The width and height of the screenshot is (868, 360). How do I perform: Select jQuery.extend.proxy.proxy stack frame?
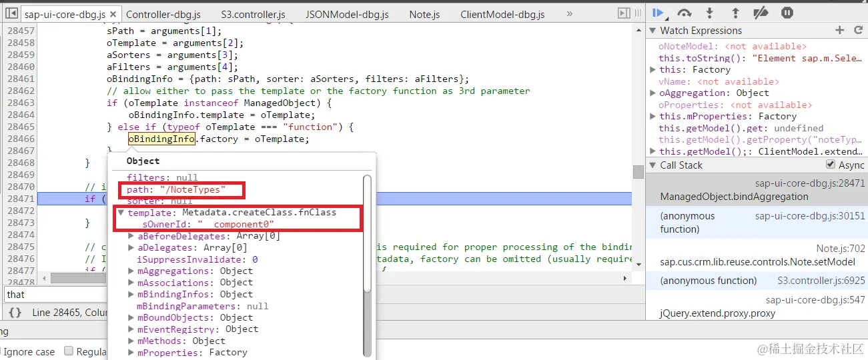click(x=757, y=307)
